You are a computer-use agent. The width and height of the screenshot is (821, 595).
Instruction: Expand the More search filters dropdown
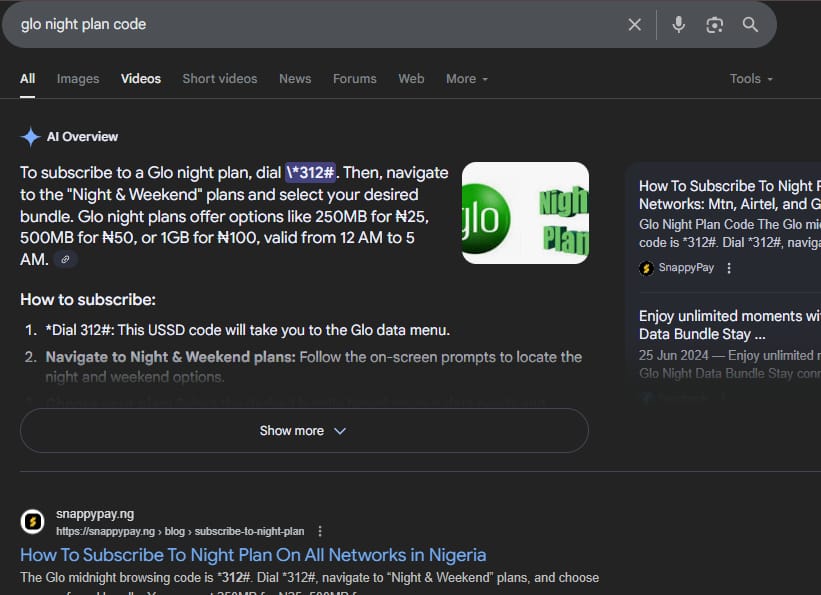pos(467,79)
